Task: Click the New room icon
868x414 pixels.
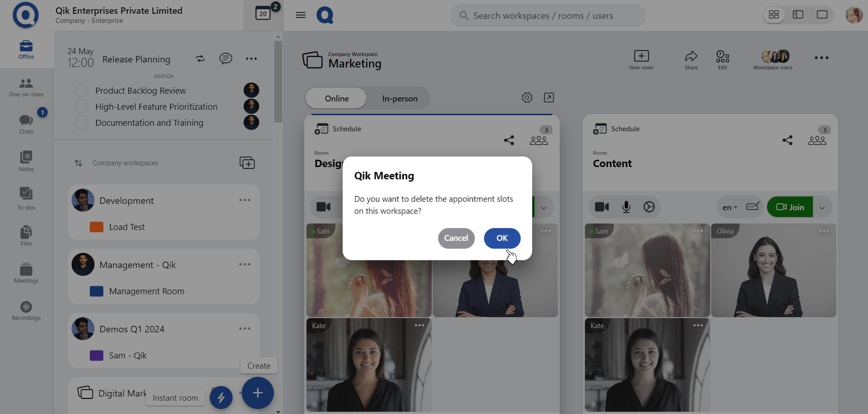Action: [641, 60]
